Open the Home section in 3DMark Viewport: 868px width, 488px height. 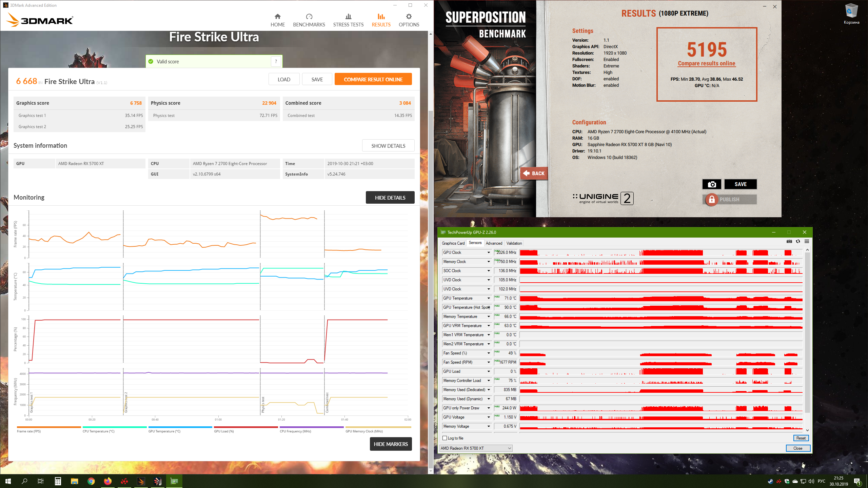(277, 20)
